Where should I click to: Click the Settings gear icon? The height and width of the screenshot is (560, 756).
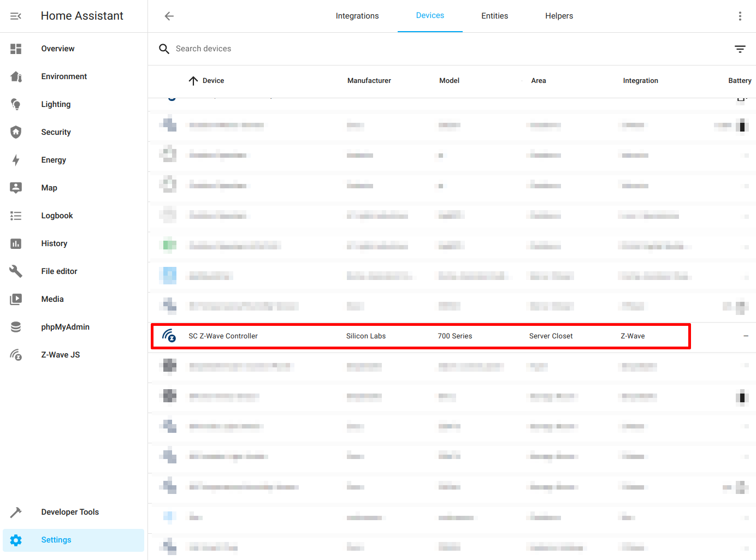16,540
